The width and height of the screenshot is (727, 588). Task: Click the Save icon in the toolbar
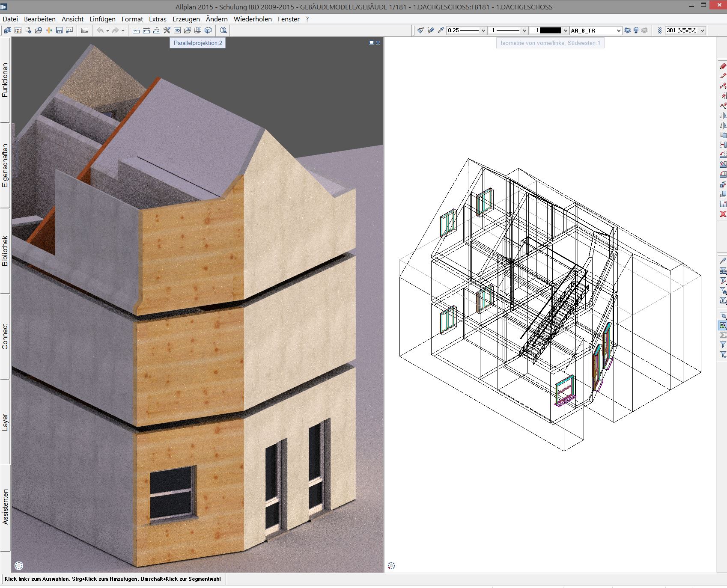click(59, 30)
